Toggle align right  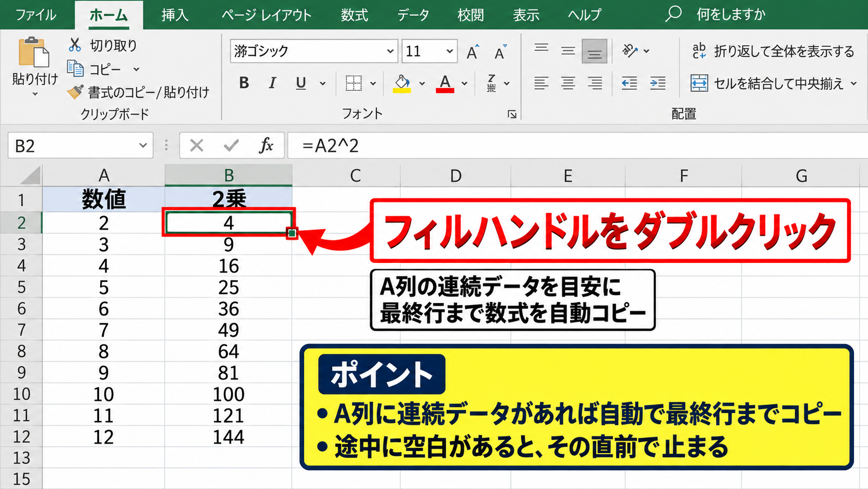coord(595,83)
